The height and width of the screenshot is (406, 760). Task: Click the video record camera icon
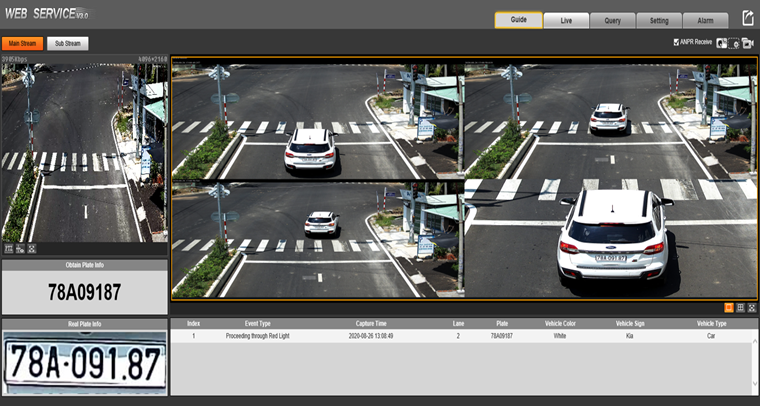(x=748, y=43)
